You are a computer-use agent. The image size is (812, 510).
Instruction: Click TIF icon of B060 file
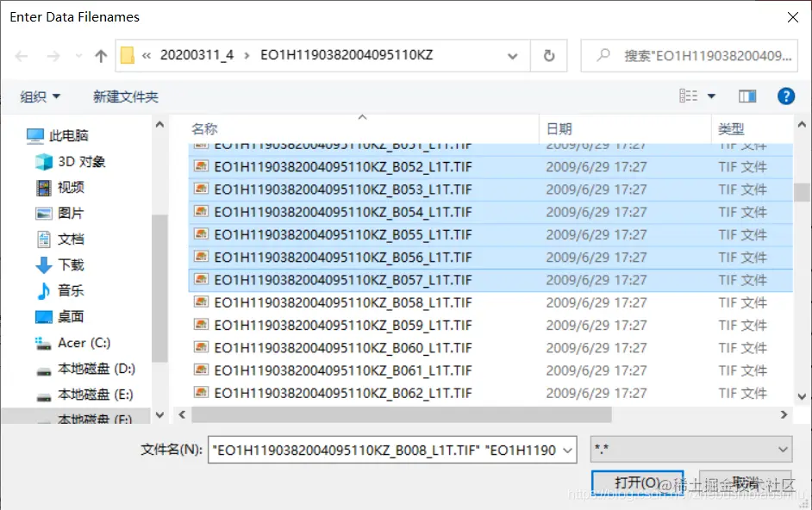(x=201, y=347)
